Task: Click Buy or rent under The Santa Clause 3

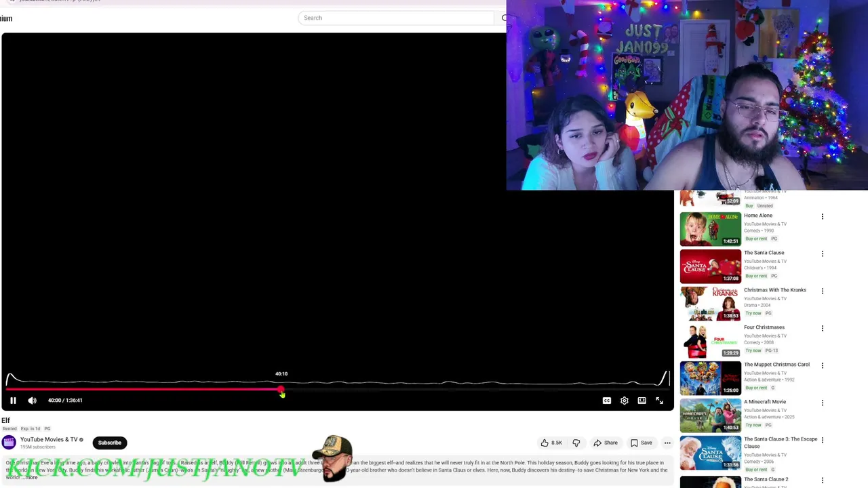Action: [755, 469]
